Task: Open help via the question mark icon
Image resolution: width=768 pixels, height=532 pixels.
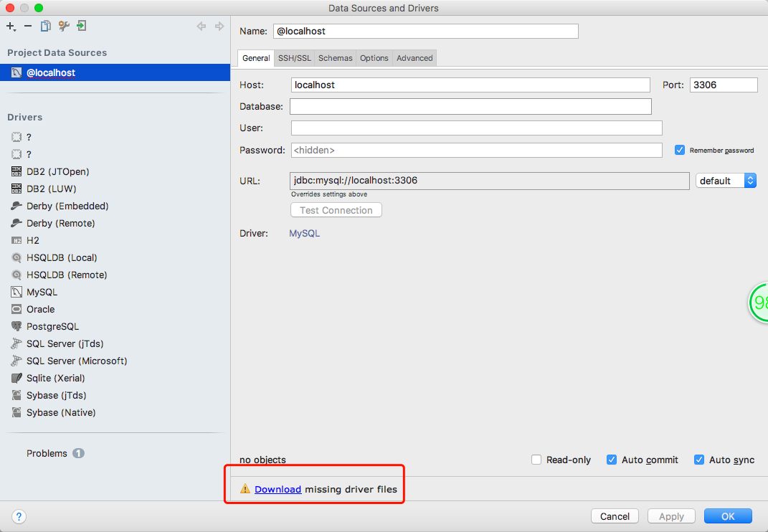Action: click(x=19, y=516)
